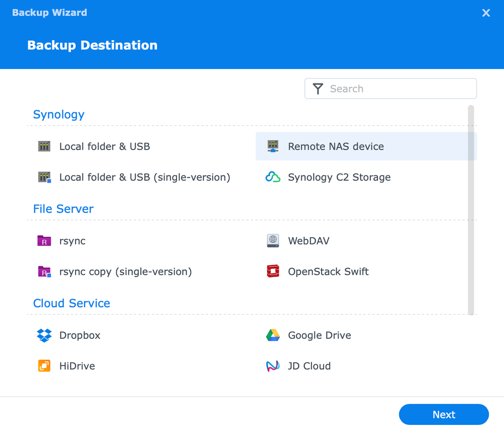The width and height of the screenshot is (504, 431).
Task: Click the Next button
Action: pos(444,414)
